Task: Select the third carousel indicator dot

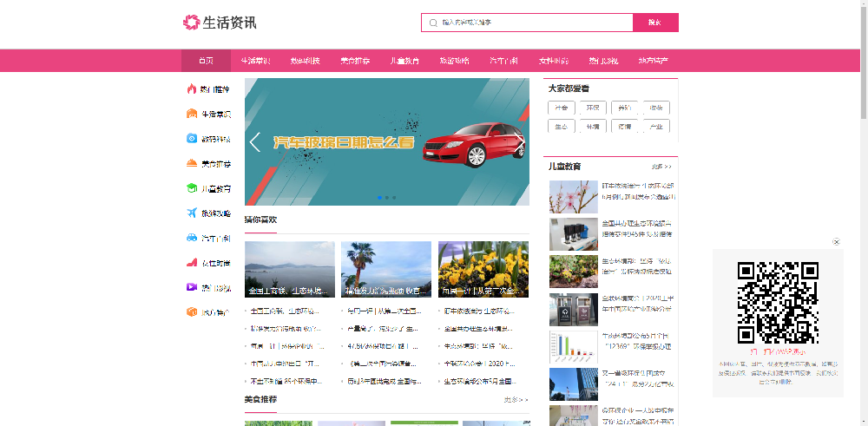Action: click(x=394, y=198)
